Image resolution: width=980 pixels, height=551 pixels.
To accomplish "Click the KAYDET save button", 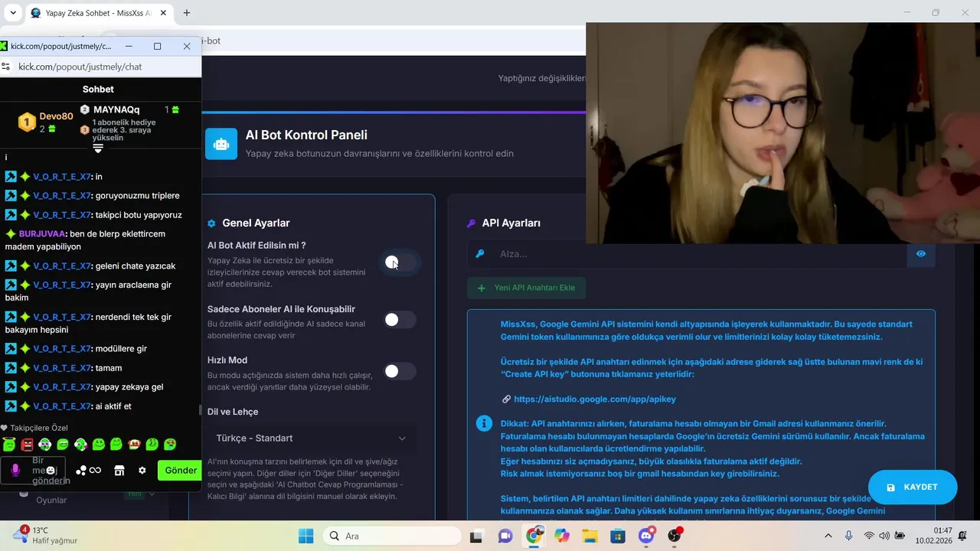I will (x=913, y=487).
